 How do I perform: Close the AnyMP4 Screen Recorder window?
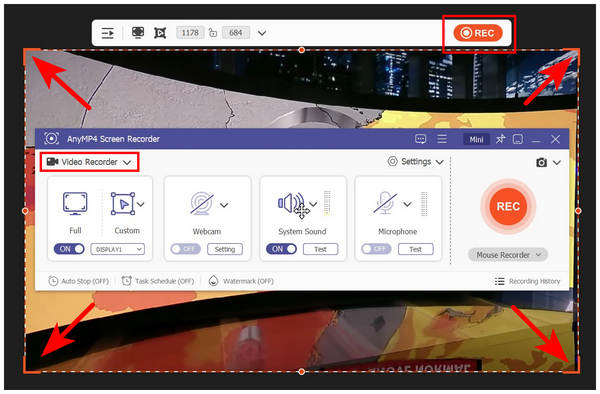pos(555,139)
